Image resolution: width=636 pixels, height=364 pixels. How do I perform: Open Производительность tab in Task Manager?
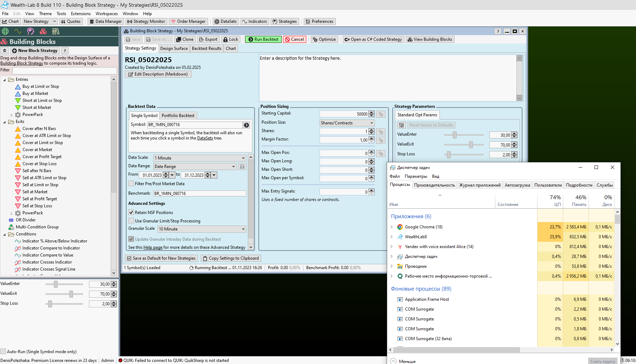point(434,185)
